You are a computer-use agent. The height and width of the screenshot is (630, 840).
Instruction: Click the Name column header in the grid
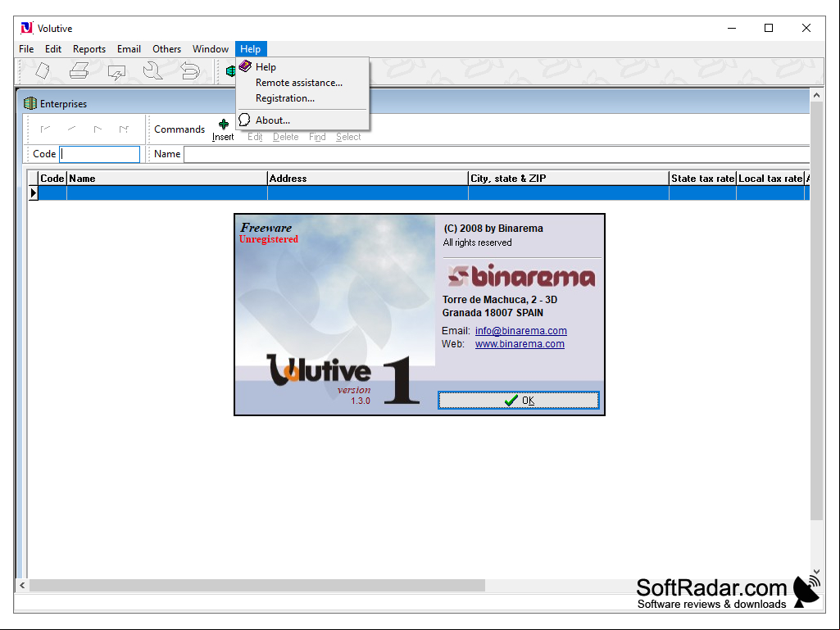pos(167,179)
